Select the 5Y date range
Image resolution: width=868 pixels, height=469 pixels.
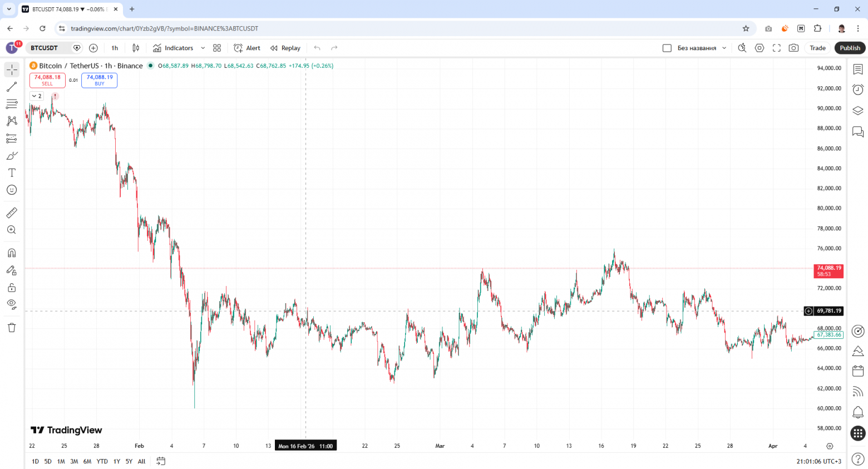coord(129,461)
